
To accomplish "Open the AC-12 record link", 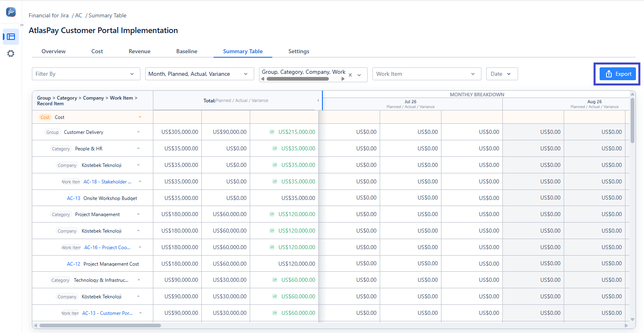I will 73,264.
